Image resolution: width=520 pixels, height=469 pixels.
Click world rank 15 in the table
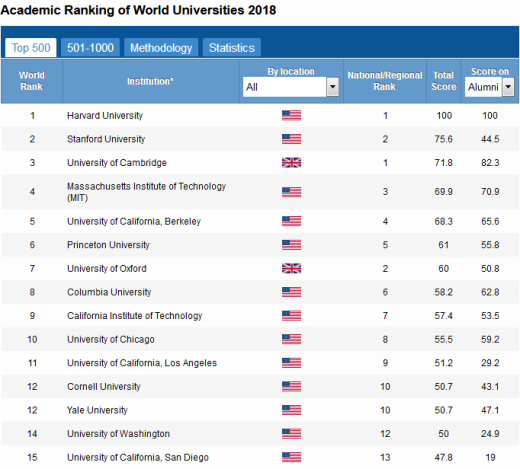point(32,457)
